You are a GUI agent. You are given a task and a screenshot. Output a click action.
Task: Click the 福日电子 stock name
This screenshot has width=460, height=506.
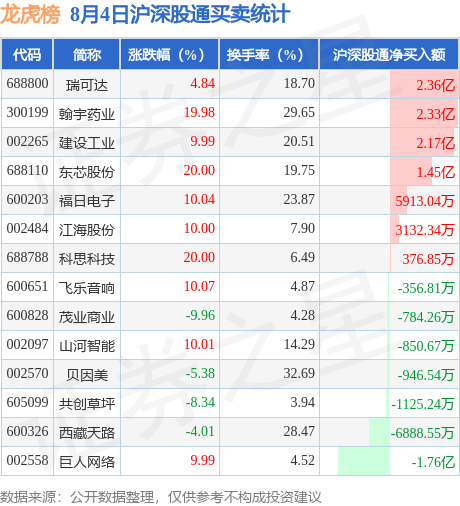[87, 201]
